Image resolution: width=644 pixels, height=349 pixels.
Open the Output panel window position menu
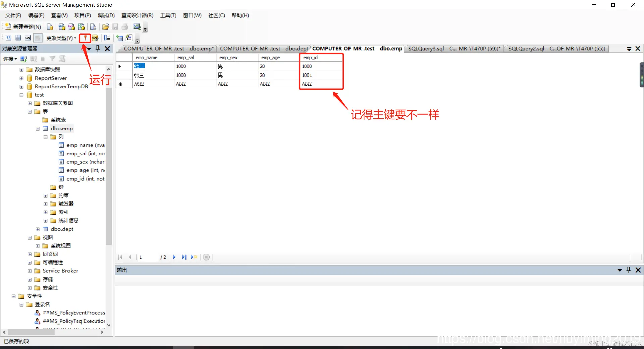620,270
